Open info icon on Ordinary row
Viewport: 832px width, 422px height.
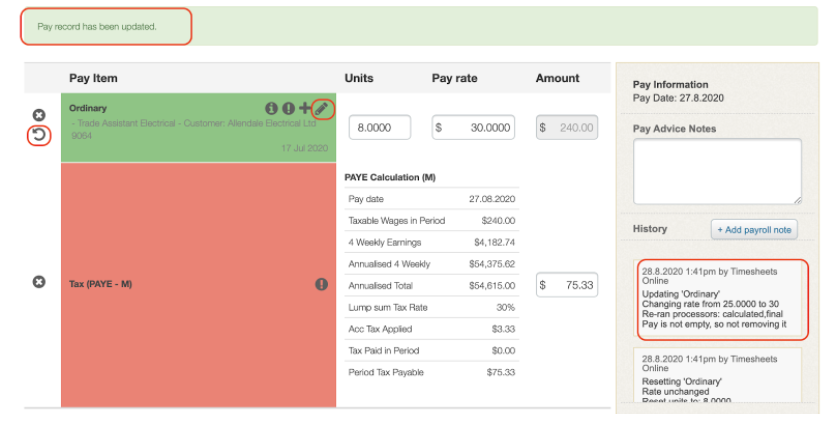[271, 108]
